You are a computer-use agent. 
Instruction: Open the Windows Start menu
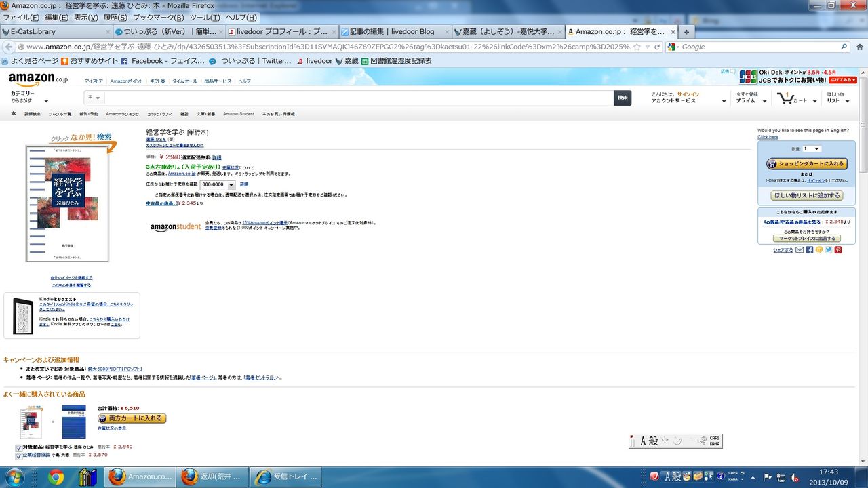tap(15, 477)
